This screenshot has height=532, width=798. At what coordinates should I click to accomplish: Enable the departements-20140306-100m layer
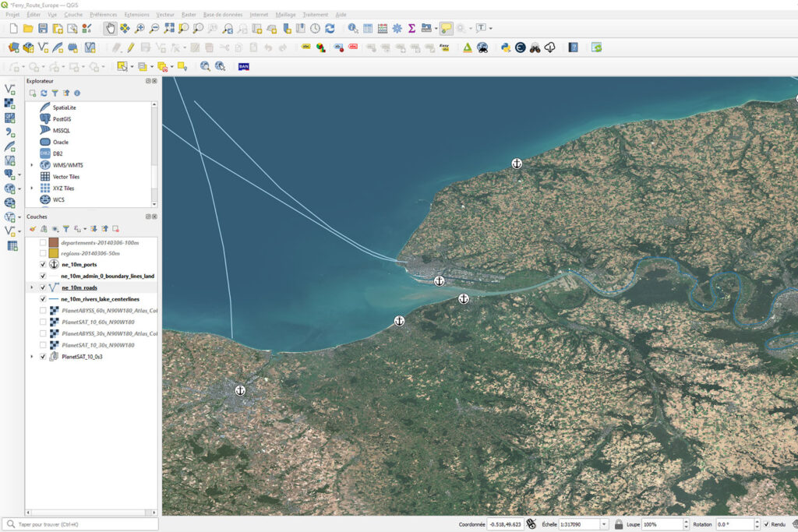coord(43,243)
